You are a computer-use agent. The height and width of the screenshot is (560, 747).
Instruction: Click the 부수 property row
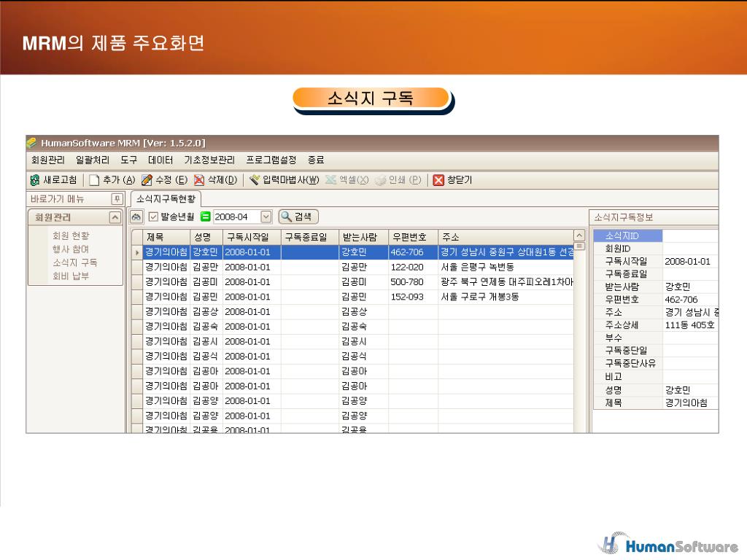click(x=656, y=338)
